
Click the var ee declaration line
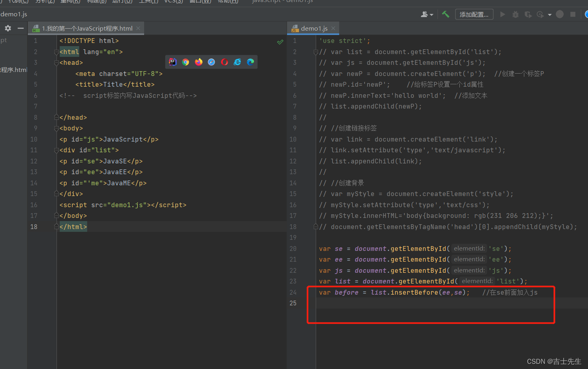[x=415, y=259]
